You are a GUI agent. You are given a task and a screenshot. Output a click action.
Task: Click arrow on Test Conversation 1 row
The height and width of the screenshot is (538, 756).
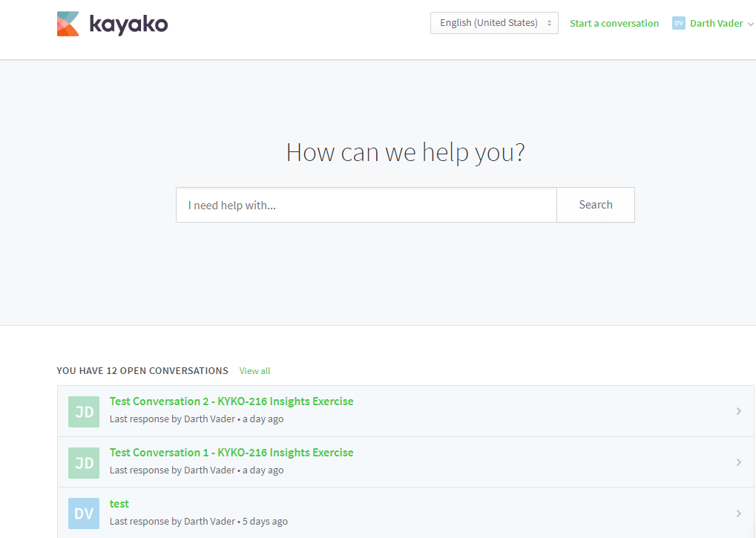coord(739,462)
